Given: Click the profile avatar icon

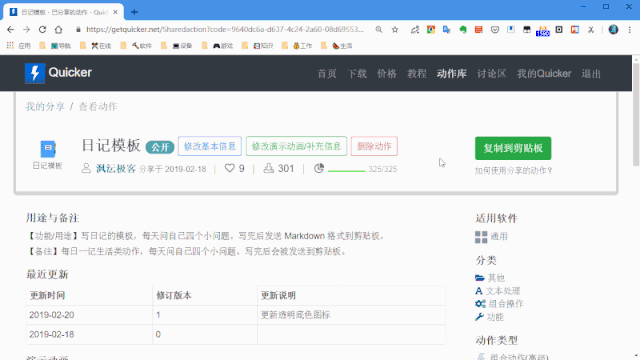Looking at the screenshot, I should coord(613,29).
